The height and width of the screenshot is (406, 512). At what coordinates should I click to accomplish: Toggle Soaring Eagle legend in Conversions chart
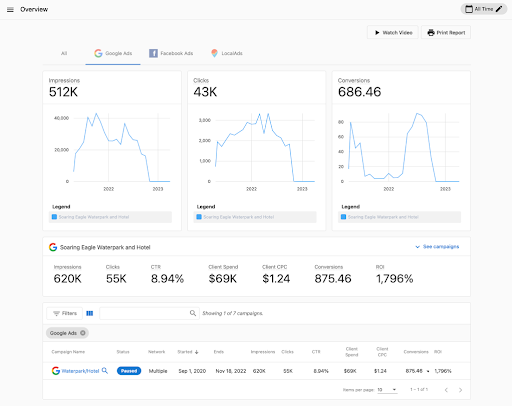(x=399, y=217)
